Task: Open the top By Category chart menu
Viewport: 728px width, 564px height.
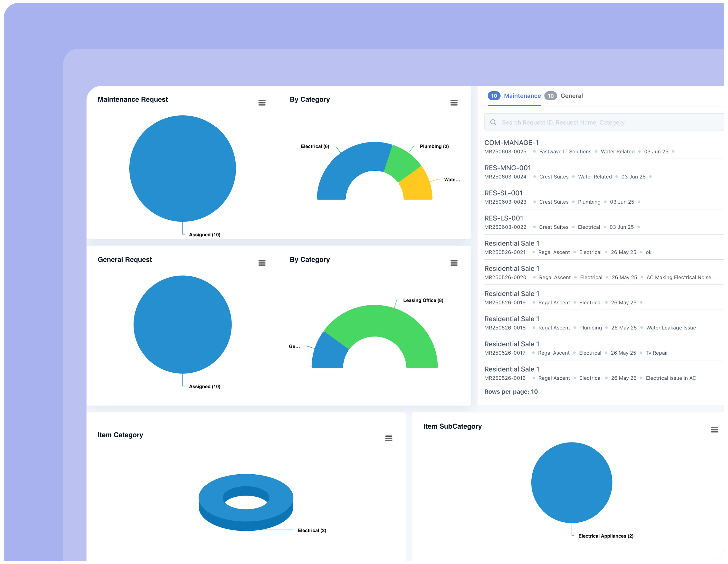Action: 454,103
